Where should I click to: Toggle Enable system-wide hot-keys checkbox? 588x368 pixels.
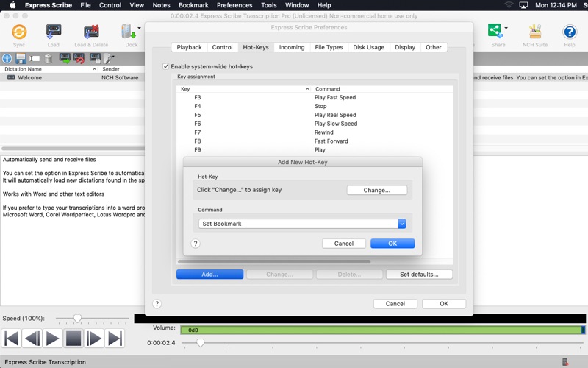tap(166, 66)
